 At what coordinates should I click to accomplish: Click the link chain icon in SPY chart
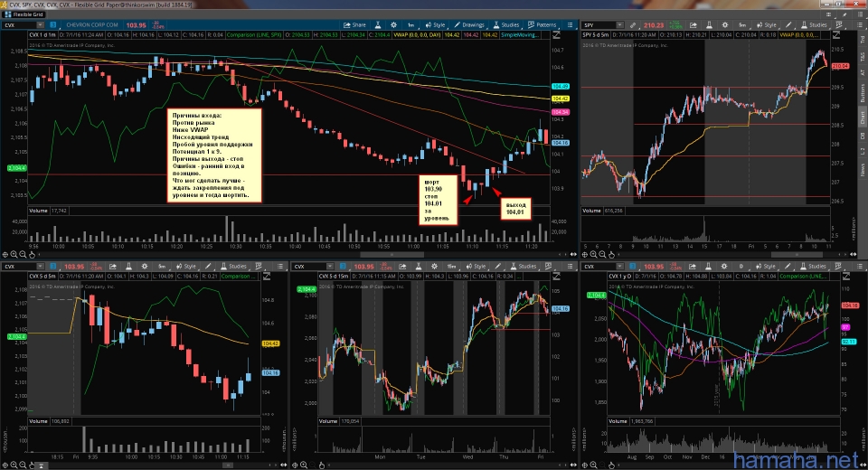click(633, 25)
